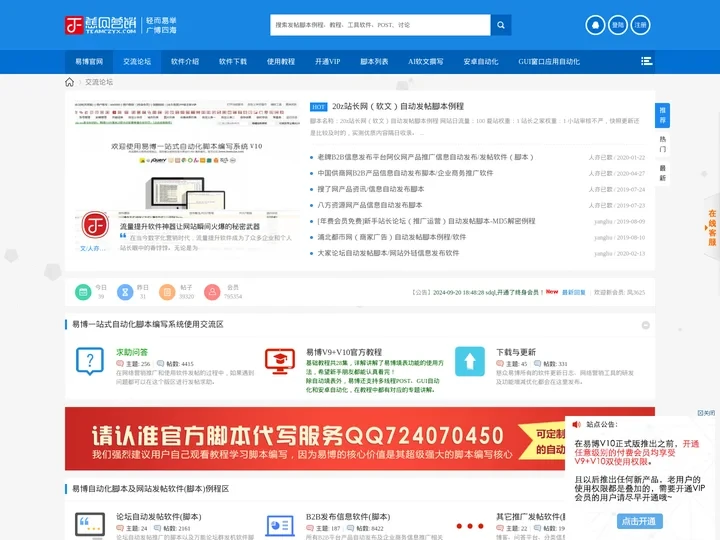Open 易博官网 in the navigation bar
Image resolution: width=720 pixels, height=540 pixels.
click(89, 62)
